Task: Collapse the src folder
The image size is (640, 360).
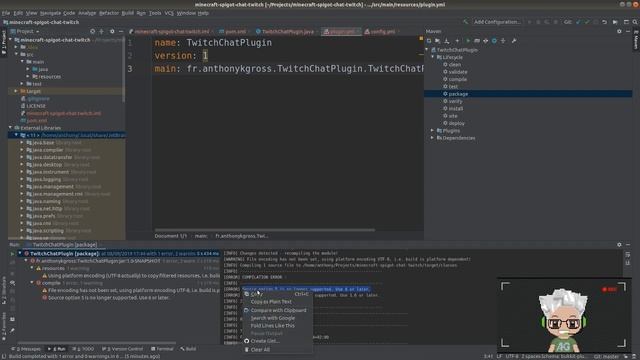Action: 16,54
